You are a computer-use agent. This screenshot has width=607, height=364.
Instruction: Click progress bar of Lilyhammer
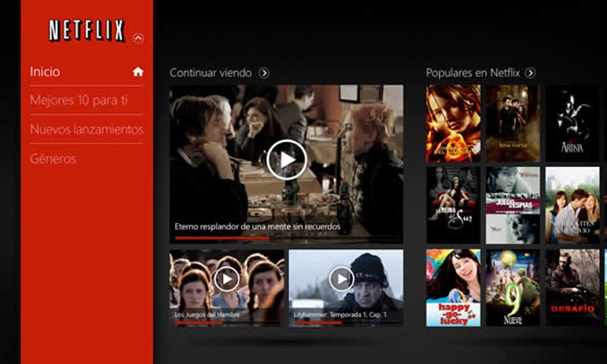pos(347,322)
